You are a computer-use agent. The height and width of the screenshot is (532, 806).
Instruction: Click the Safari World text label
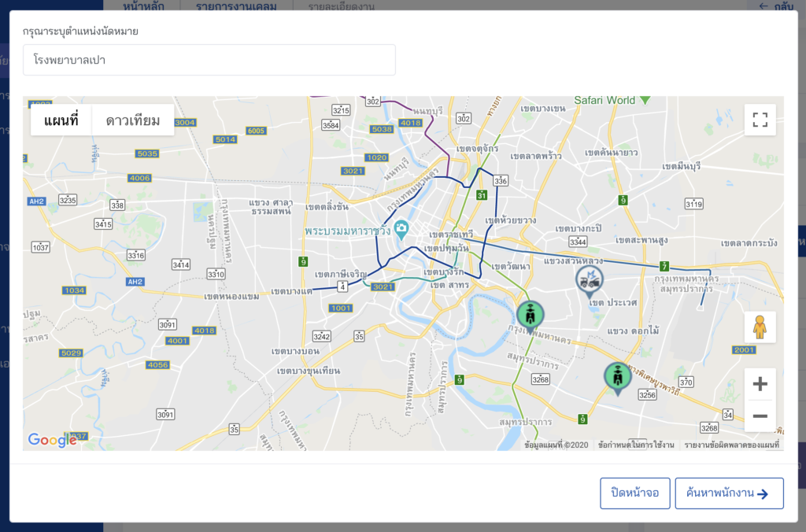604,100
